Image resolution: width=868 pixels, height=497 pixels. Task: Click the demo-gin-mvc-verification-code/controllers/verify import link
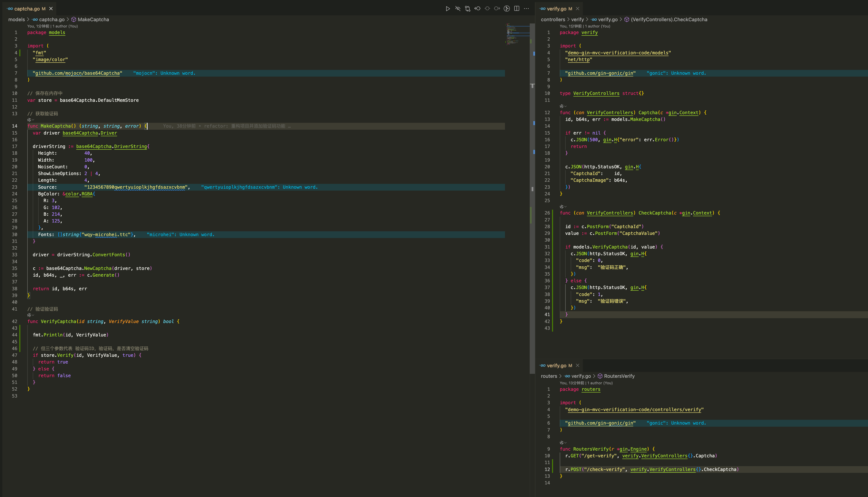(635, 410)
